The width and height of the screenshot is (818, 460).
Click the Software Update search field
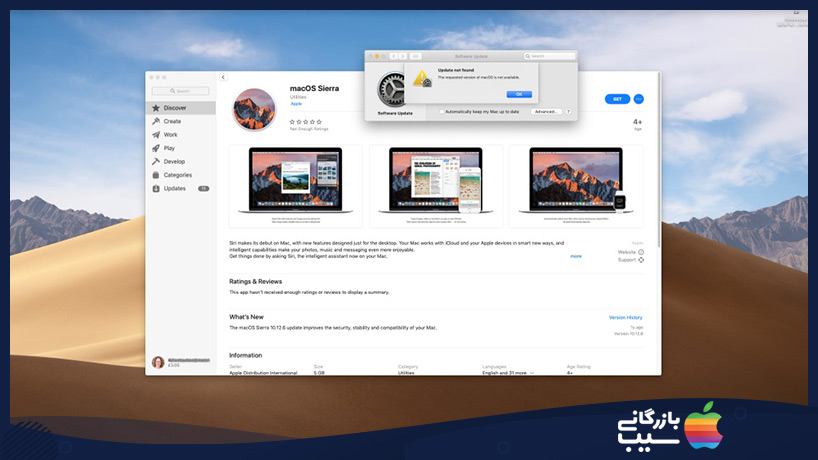click(550, 56)
